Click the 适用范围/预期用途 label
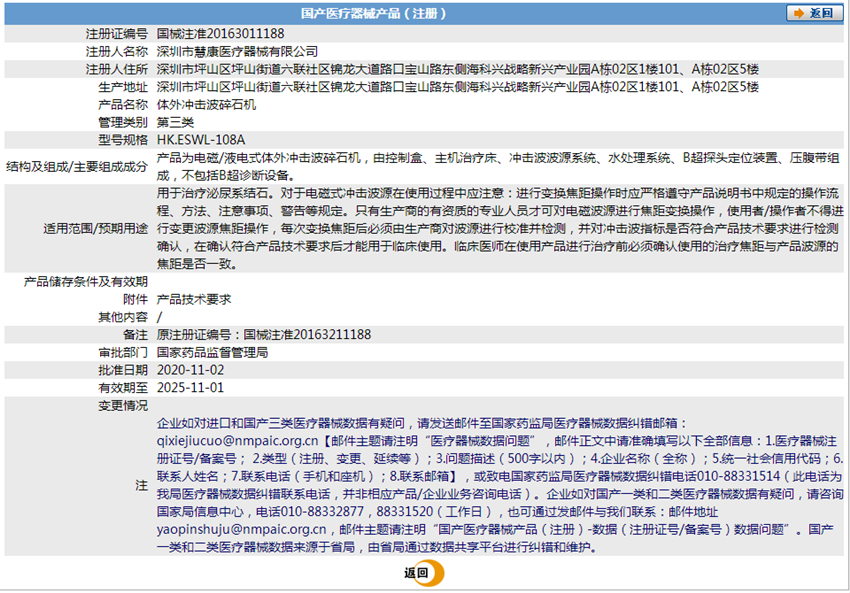The width and height of the screenshot is (850, 593). [95, 229]
